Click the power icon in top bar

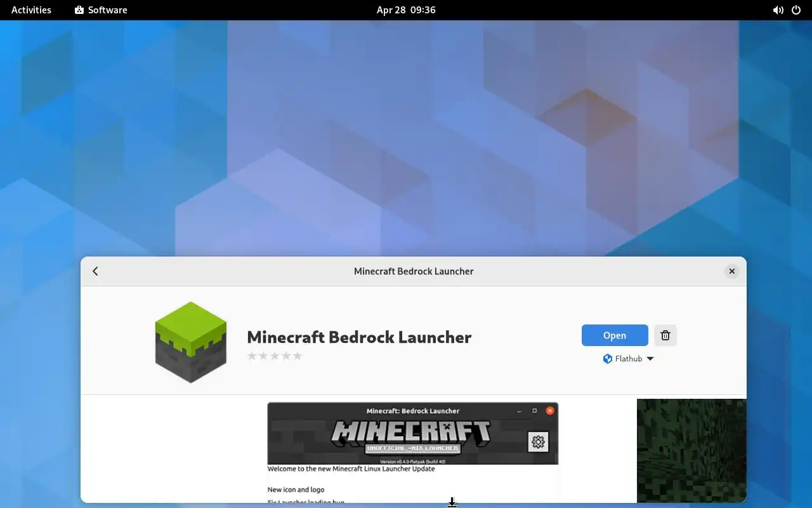coord(796,10)
